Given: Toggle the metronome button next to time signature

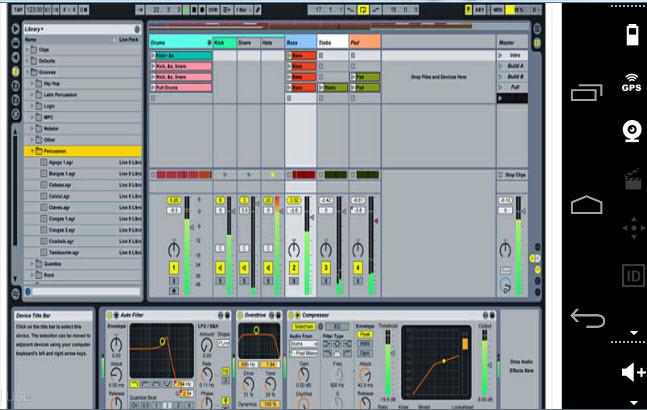Looking at the screenshot, I should pos(84,9).
